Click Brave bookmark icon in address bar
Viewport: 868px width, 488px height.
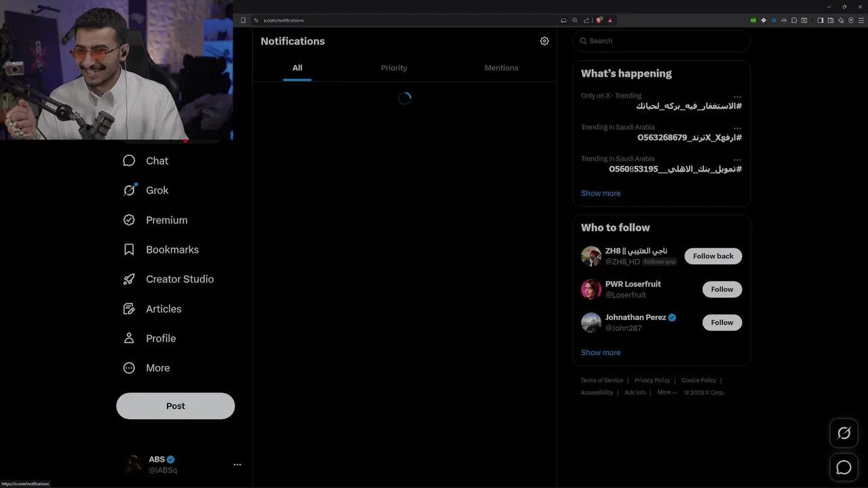(x=243, y=20)
